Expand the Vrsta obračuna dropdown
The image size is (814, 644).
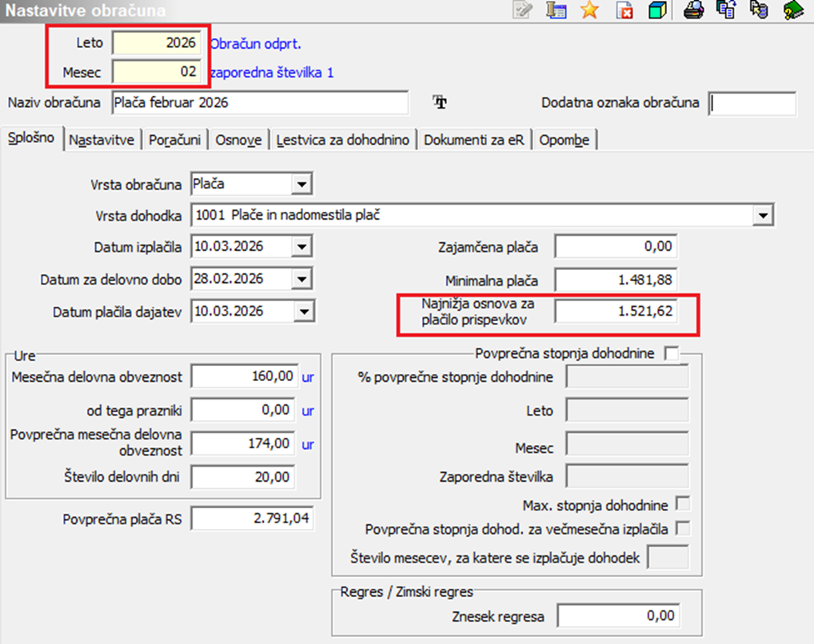click(x=301, y=185)
